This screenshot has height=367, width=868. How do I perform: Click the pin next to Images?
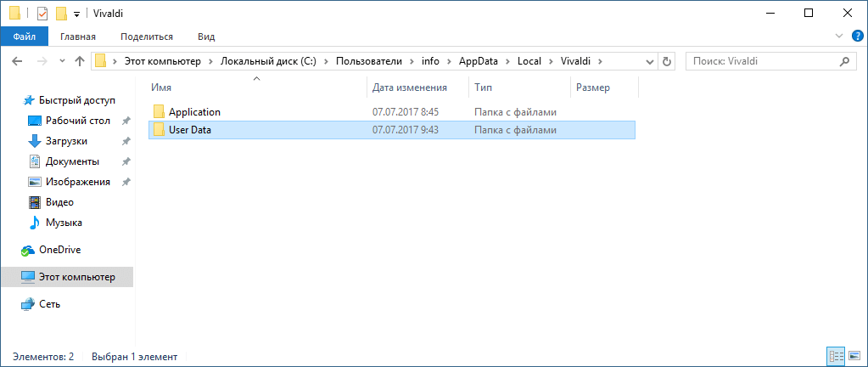[x=126, y=182]
